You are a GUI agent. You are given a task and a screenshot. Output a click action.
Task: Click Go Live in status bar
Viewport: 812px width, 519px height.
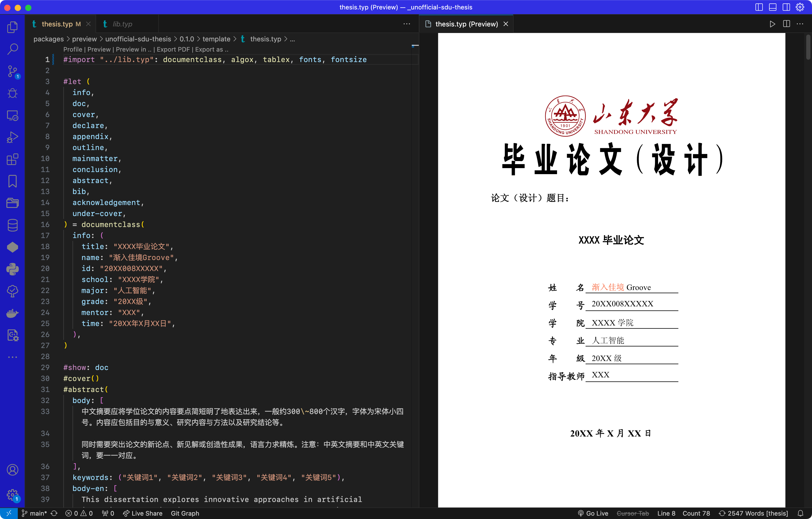point(593,513)
